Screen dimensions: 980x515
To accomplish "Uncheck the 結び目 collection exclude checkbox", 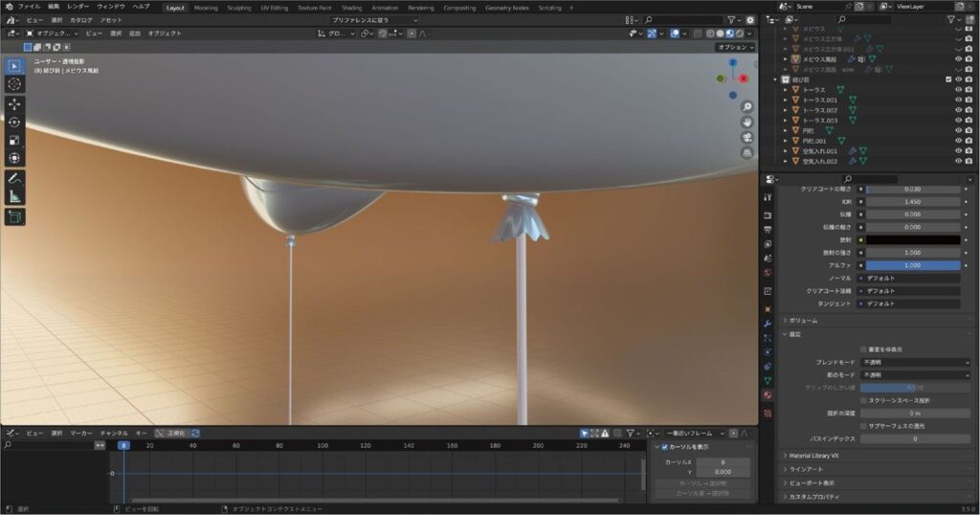I will coord(948,80).
